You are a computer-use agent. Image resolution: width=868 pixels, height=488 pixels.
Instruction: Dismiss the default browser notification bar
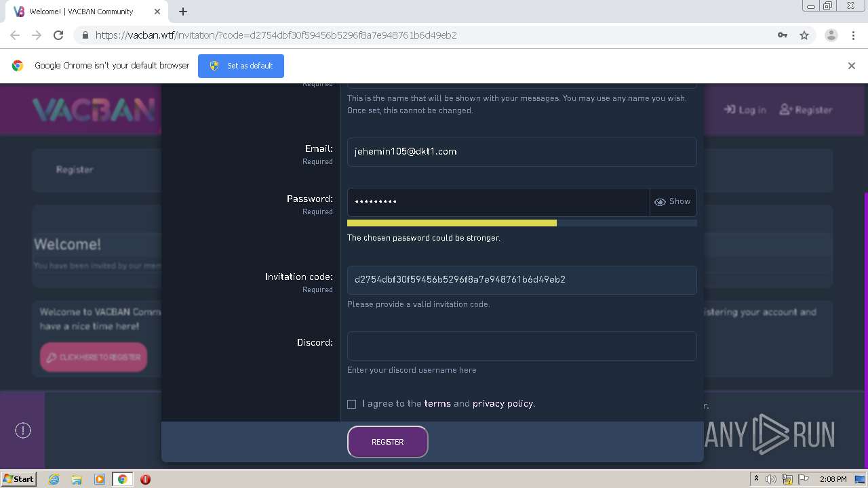852,66
